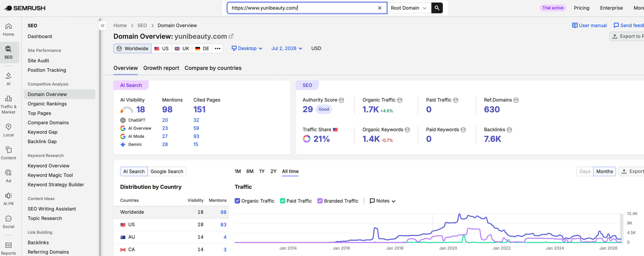
Task: Open Jul 2, 2026 date dropdown
Action: pyautogui.click(x=287, y=48)
